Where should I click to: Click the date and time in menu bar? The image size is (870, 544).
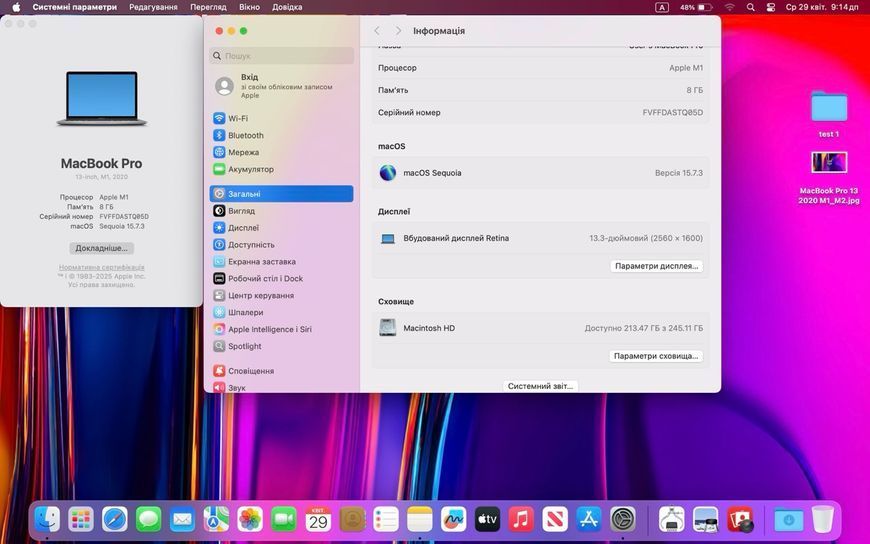822,7
